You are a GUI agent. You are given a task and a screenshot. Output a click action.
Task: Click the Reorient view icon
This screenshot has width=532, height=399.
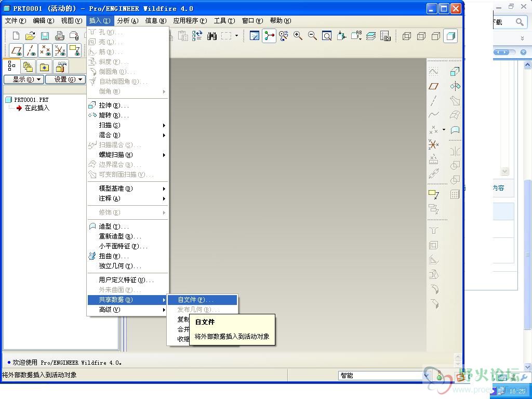(341, 36)
